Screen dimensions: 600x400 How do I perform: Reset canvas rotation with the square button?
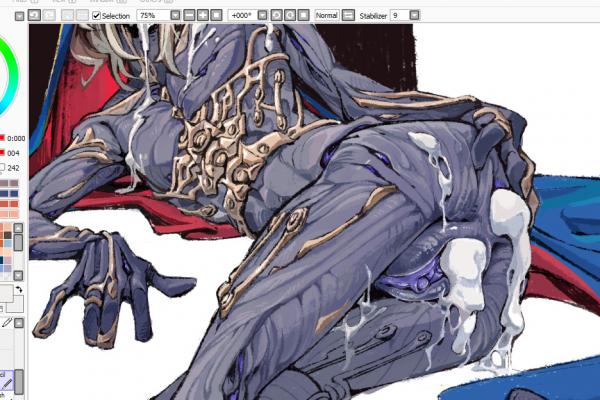tap(303, 15)
